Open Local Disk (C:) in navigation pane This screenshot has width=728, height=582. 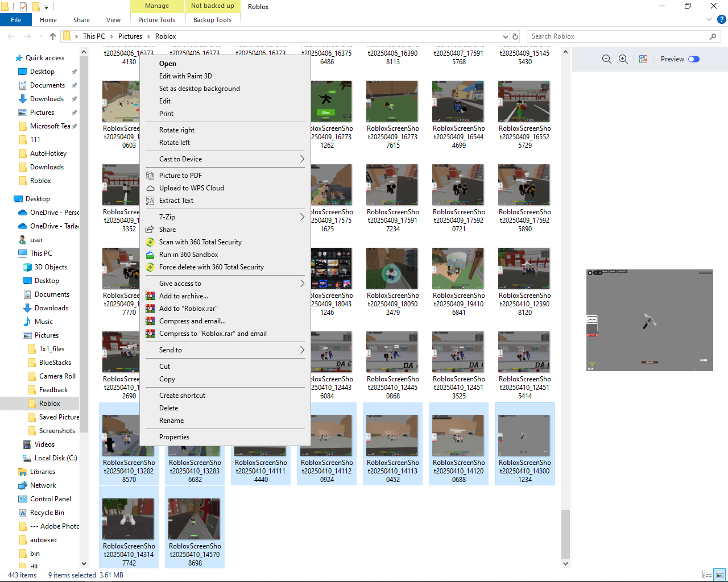(56, 458)
